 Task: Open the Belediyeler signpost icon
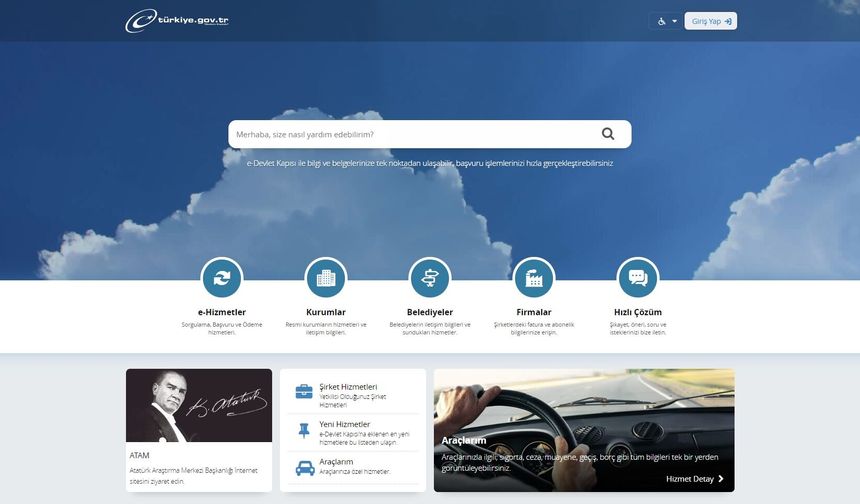[x=430, y=278]
